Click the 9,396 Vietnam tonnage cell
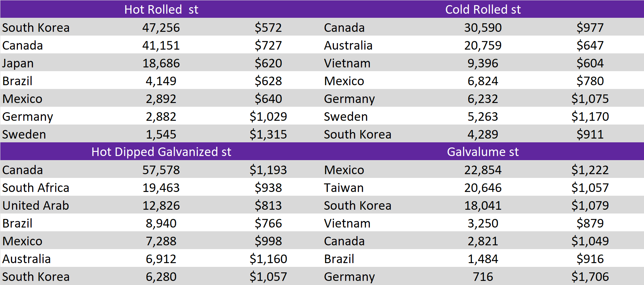 483,63
